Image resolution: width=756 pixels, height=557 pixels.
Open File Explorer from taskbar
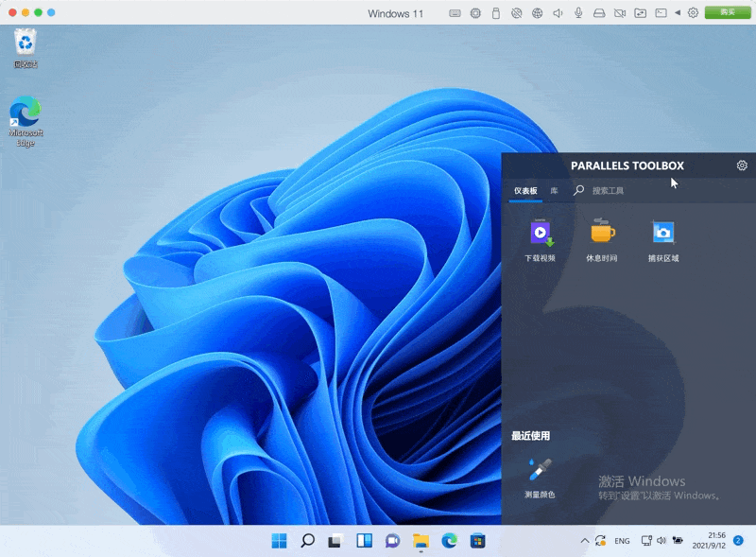(x=421, y=541)
